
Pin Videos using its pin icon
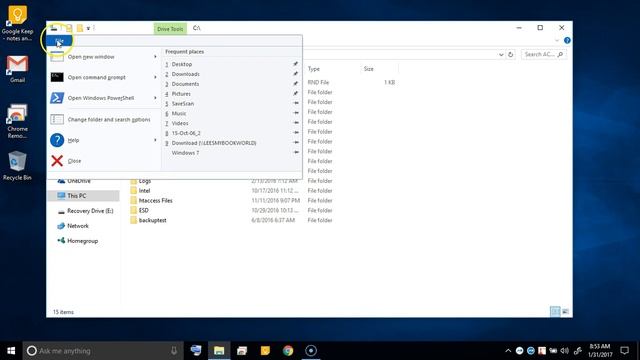pyautogui.click(x=296, y=123)
